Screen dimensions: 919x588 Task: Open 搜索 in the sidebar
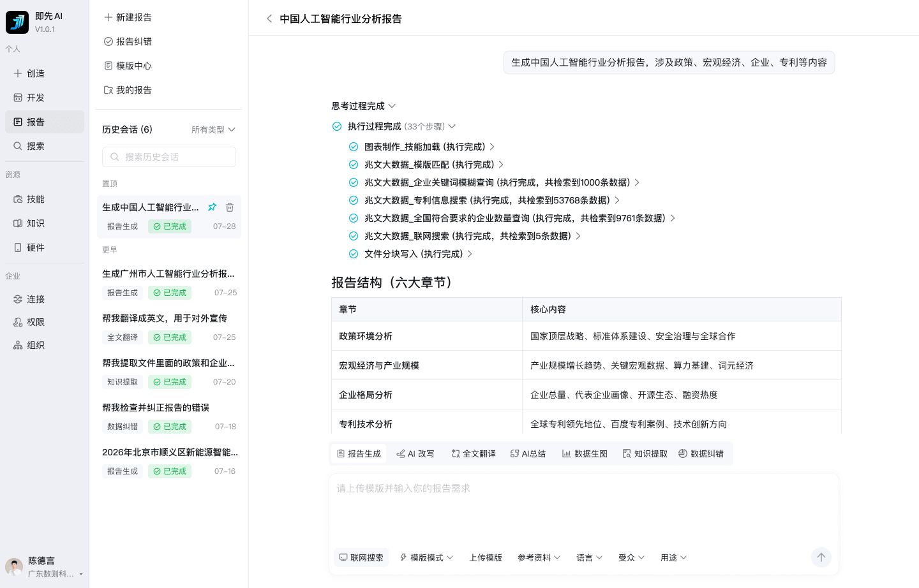(45, 146)
